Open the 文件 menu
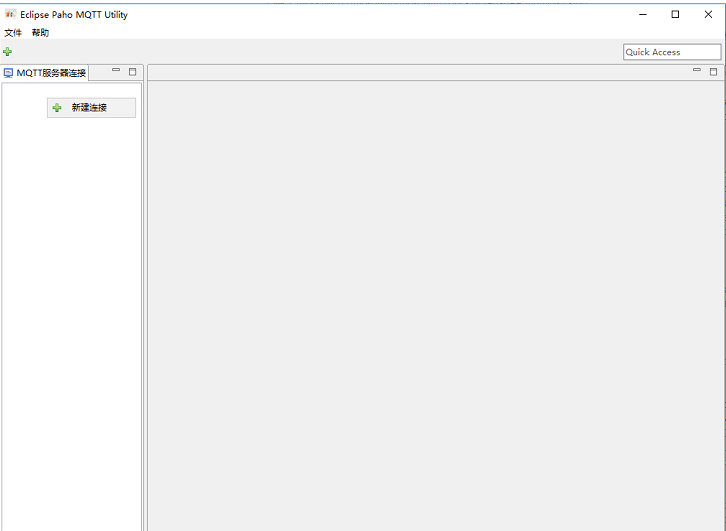 tap(13, 32)
